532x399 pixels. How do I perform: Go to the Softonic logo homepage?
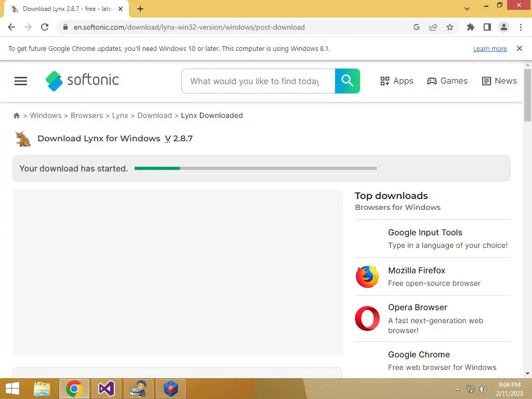pos(82,81)
